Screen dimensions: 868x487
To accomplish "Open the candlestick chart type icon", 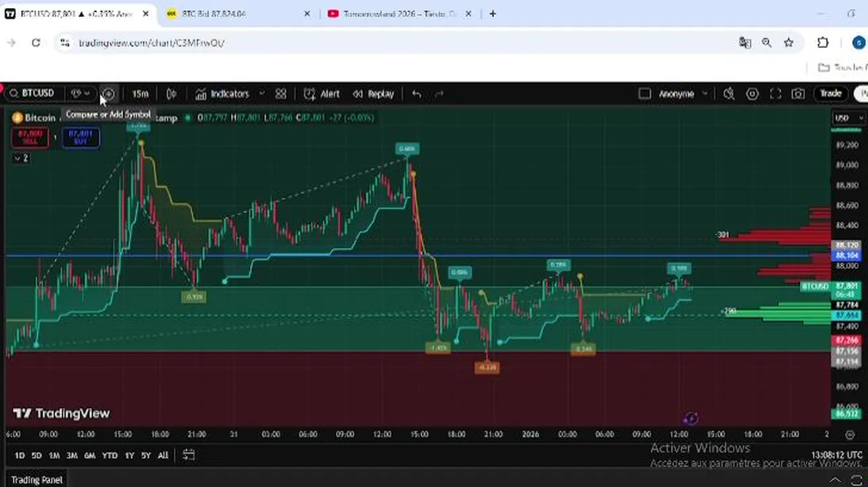I will 172,94.
